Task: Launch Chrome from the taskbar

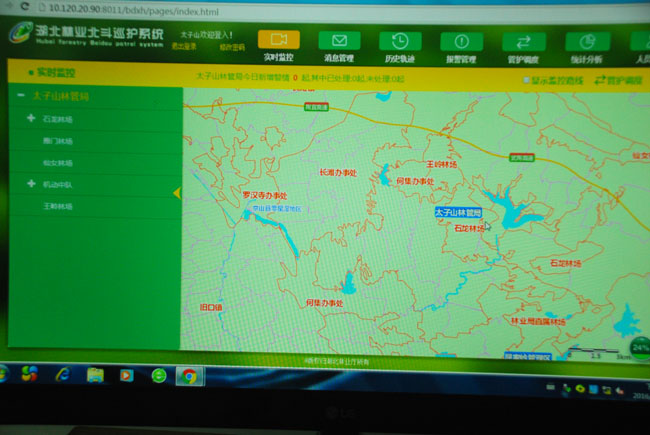Action: point(188,376)
